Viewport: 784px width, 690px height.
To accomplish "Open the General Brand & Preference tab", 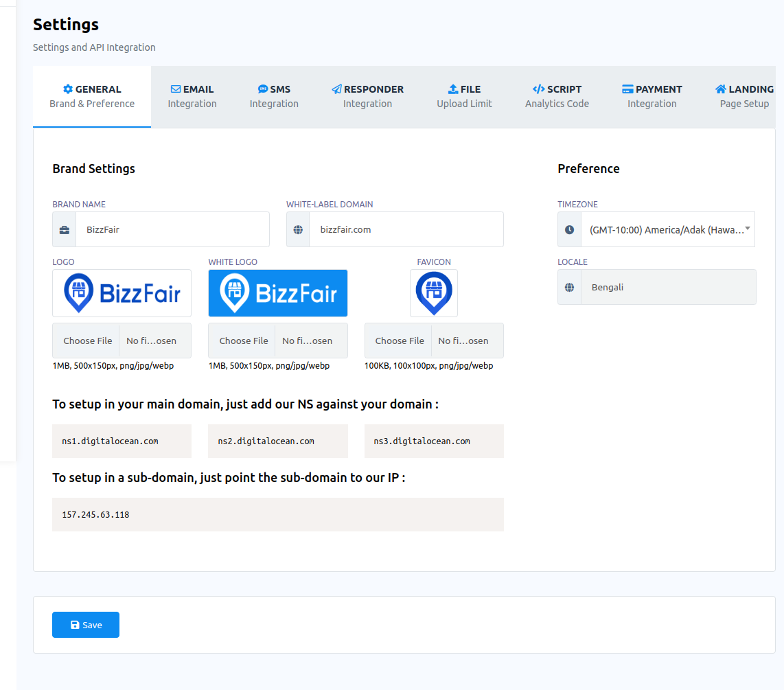I will pyautogui.click(x=92, y=97).
